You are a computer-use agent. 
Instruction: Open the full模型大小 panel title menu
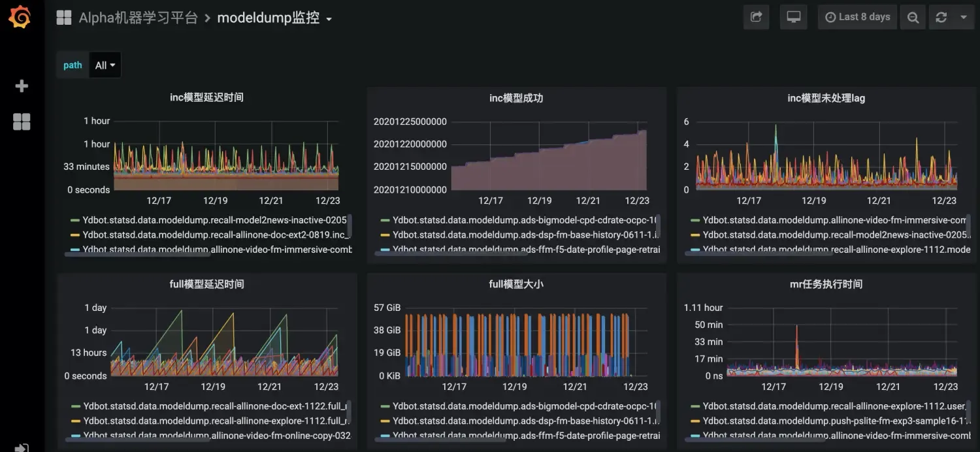(515, 284)
